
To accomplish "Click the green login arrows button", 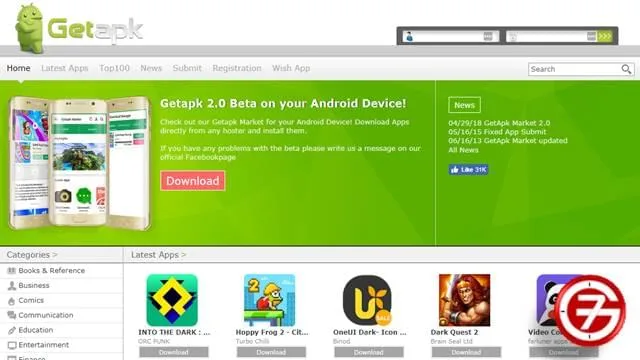I will click(604, 36).
